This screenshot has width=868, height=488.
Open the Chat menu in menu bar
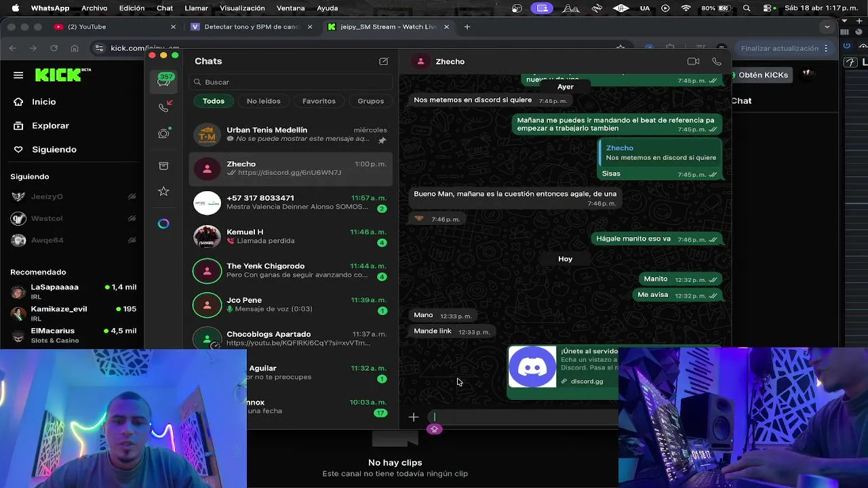(x=165, y=8)
